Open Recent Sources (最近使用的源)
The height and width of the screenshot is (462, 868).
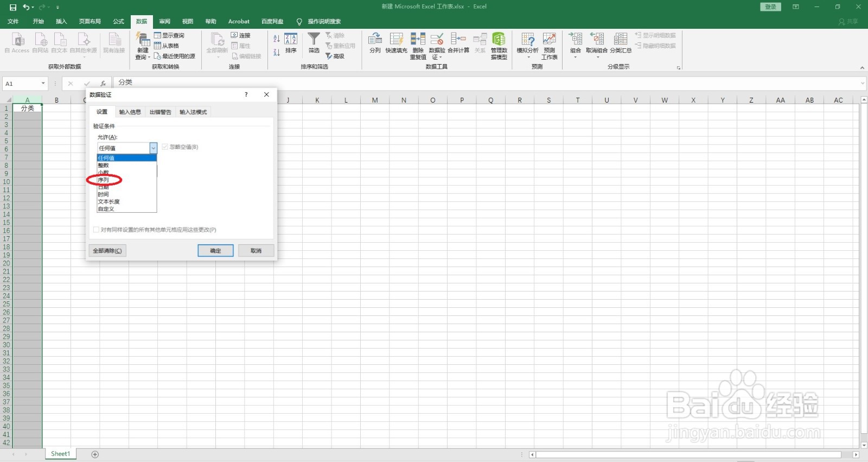pos(174,56)
